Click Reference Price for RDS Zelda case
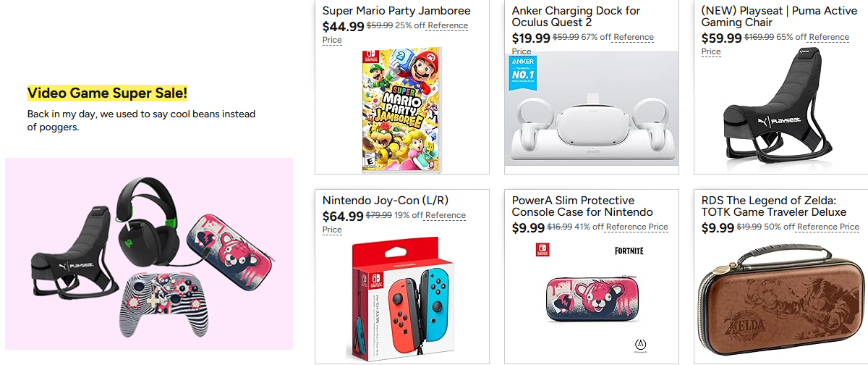The image size is (868, 365). (827, 227)
